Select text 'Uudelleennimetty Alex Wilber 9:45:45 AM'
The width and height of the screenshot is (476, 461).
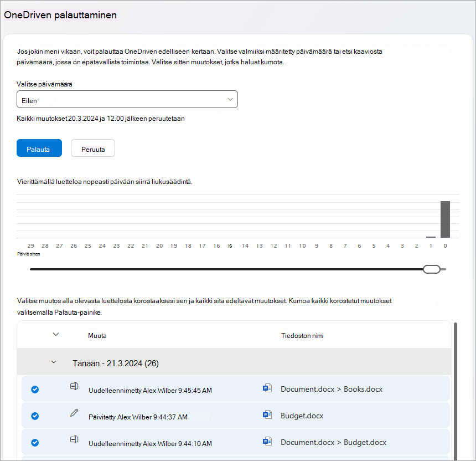pyautogui.click(x=150, y=390)
